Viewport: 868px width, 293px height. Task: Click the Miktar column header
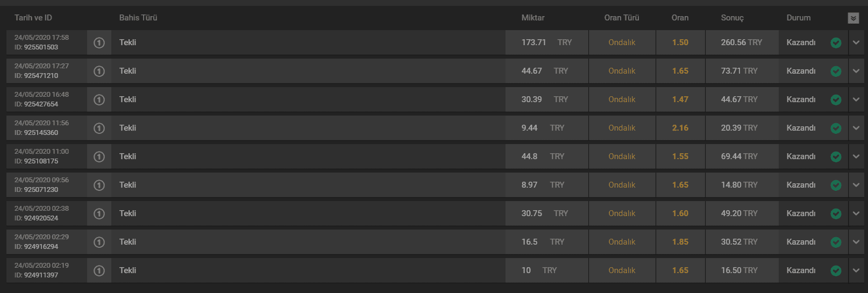(x=533, y=18)
